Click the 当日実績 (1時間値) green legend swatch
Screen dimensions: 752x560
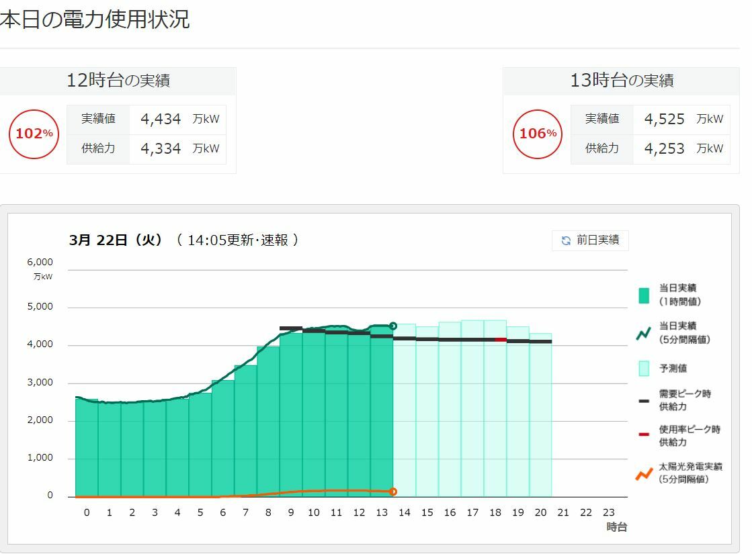click(644, 295)
